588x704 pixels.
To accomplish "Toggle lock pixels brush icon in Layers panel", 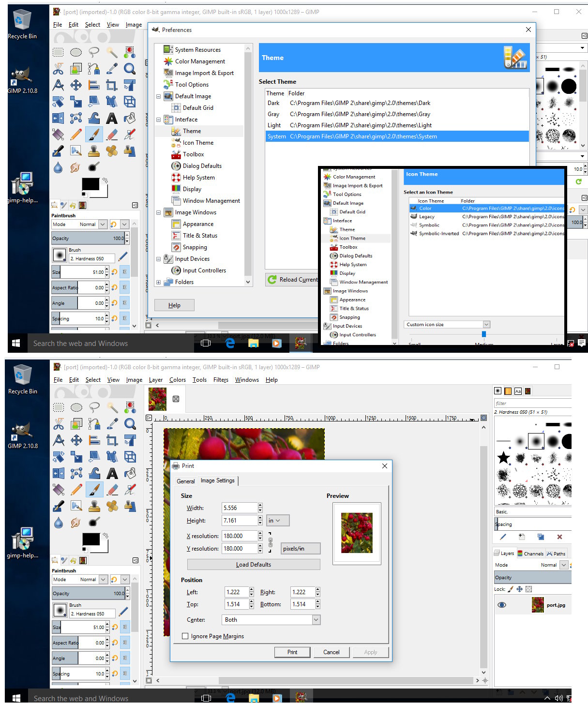I will [511, 589].
